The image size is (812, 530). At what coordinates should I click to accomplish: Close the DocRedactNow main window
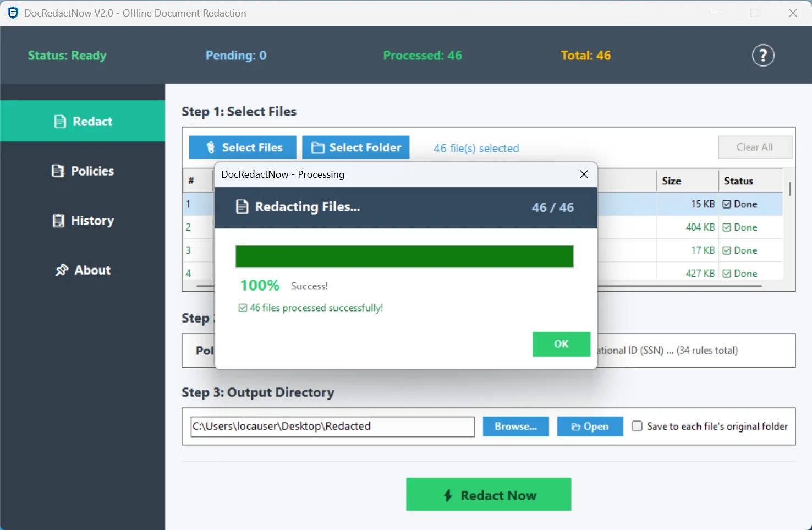(793, 13)
